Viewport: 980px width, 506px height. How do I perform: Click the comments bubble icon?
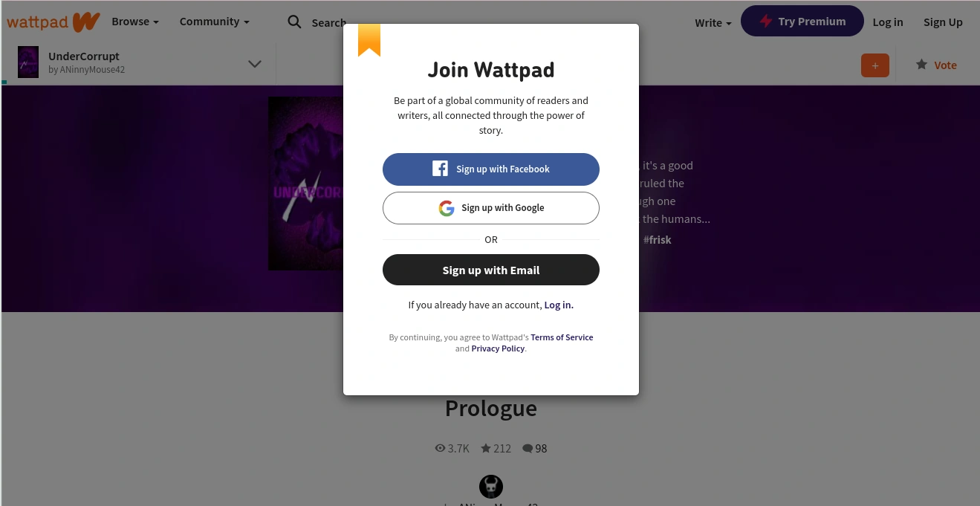(x=528, y=448)
